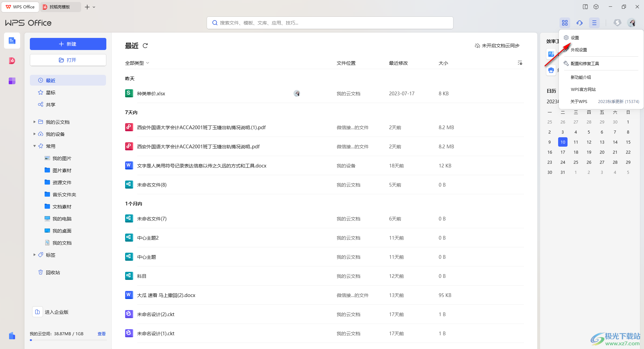The height and width of the screenshot is (349, 644).
Task: Open the documents home sidebar icon
Action: point(12,41)
